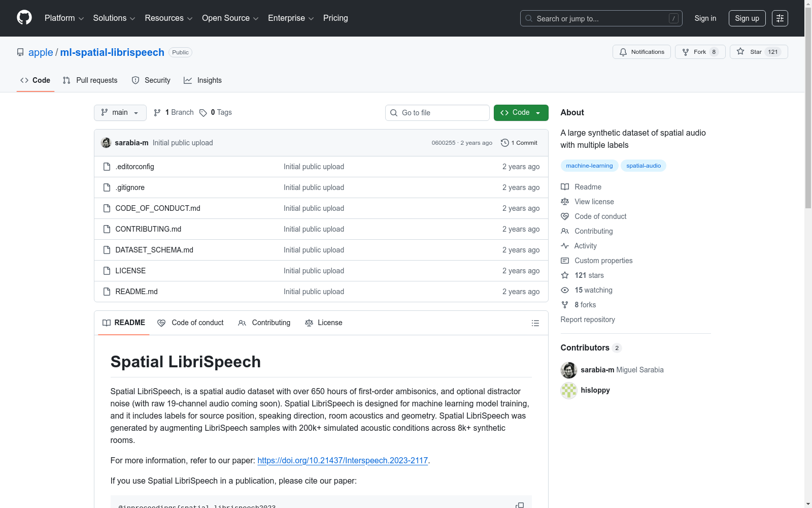This screenshot has height=508, width=812.
Task: Click the Sign in link
Action: [x=705, y=18]
